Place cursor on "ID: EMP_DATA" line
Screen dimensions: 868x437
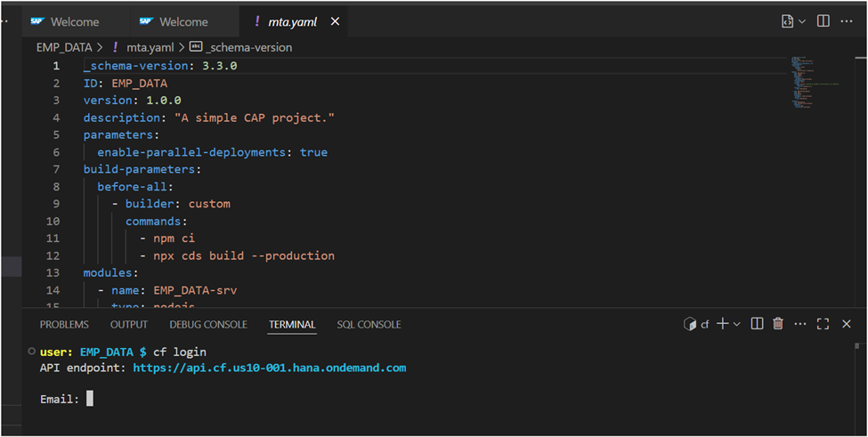coord(126,84)
